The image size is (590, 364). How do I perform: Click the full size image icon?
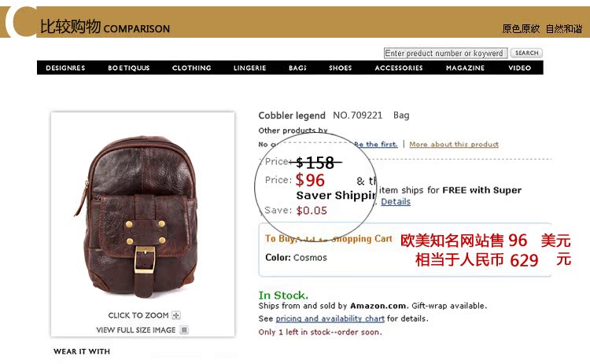coord(184,329)
